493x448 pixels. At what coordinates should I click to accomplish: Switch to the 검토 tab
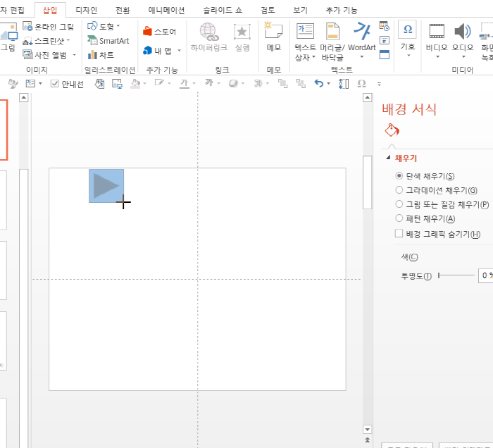(x=268, y=11)
